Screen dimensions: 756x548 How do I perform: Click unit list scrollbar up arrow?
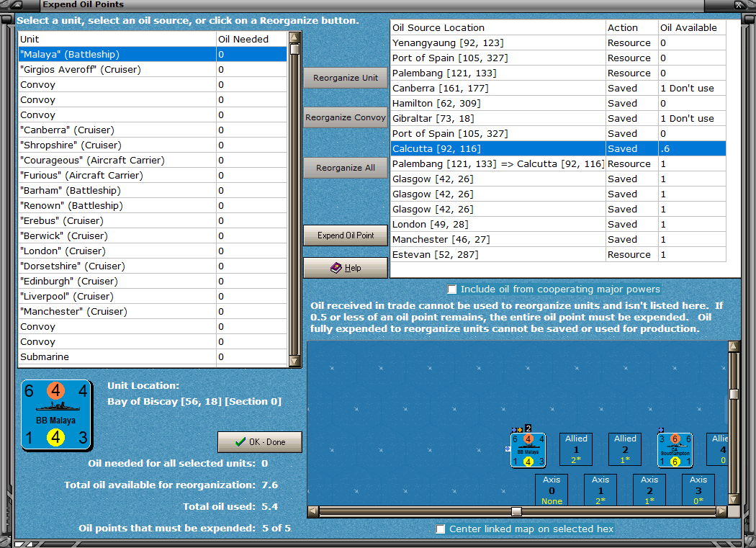tap(294, 37)
